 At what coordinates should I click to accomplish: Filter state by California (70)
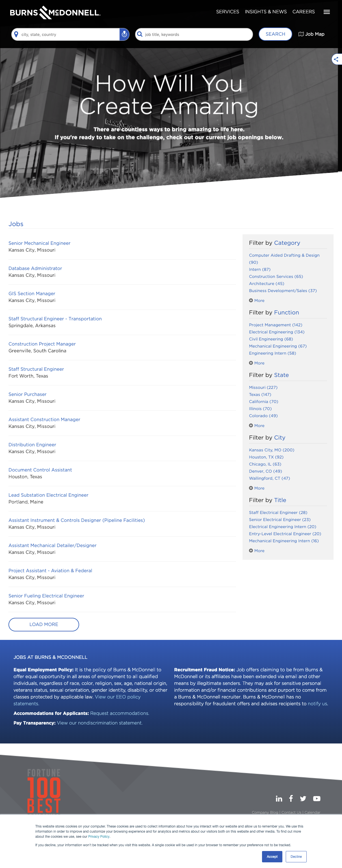[264, 402]
